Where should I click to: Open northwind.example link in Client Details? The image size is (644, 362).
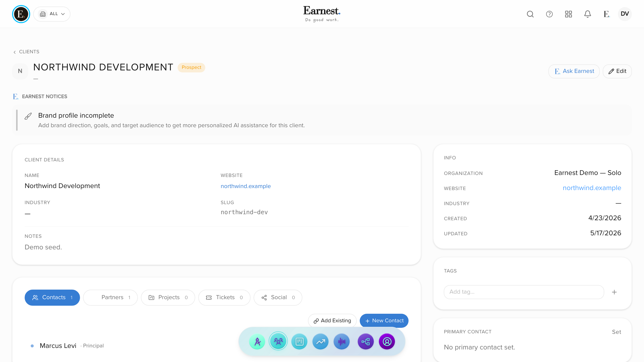point(246,186)
